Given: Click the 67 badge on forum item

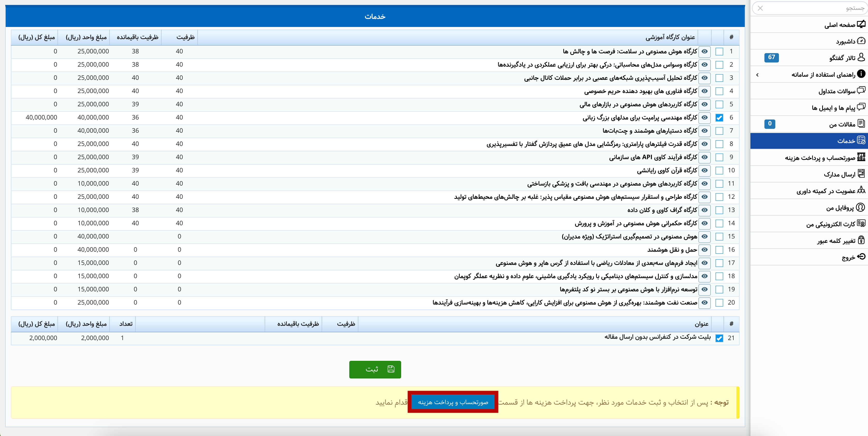Looking at the screenshot, I should (x=771, y=57).
